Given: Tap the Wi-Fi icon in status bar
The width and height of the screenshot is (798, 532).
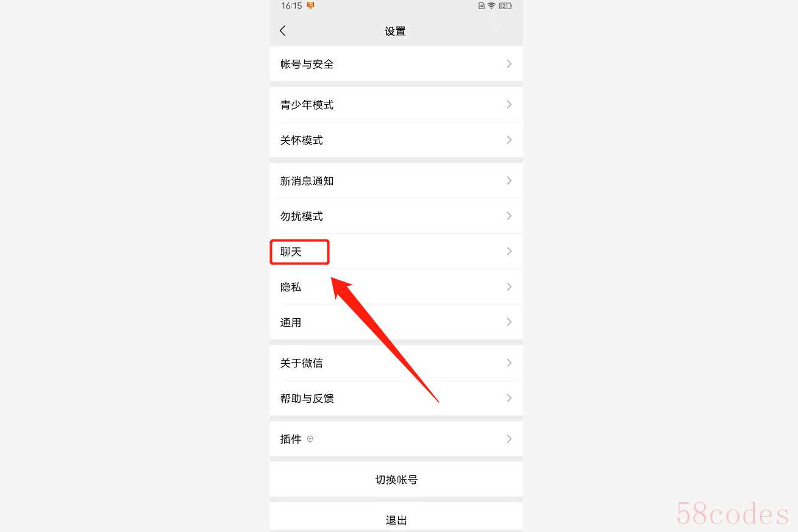Looking at the screenshot, I should click(491, 5).
